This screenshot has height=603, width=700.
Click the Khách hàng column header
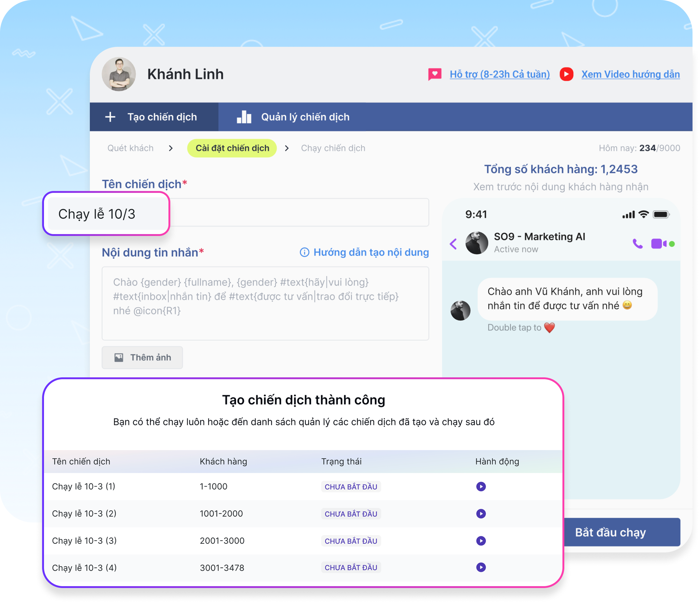point(223,461)
